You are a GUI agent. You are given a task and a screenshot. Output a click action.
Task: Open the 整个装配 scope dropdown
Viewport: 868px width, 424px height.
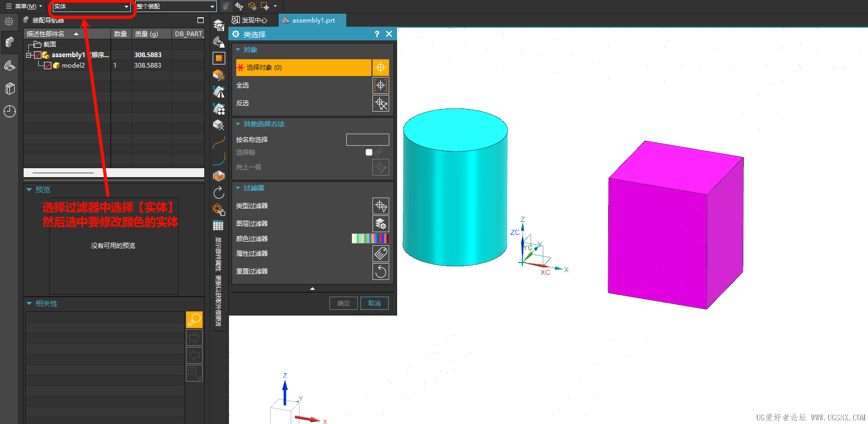coord(175,7)
